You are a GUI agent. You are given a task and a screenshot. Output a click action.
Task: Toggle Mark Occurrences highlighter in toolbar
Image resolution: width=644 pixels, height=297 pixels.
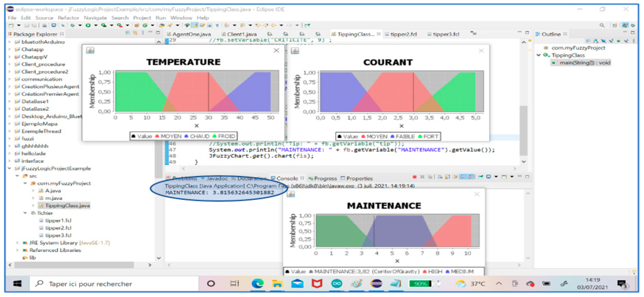coord(195,25)
